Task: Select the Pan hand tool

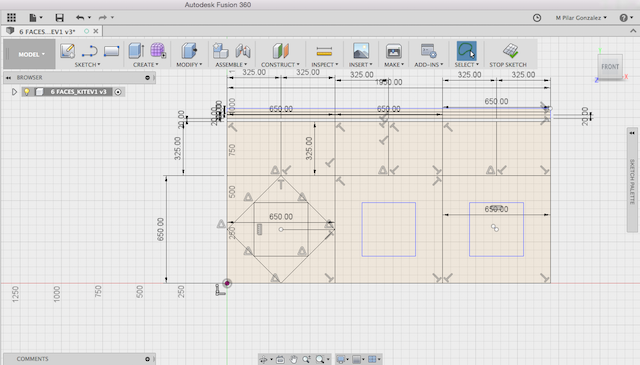Action: (293, 359)
